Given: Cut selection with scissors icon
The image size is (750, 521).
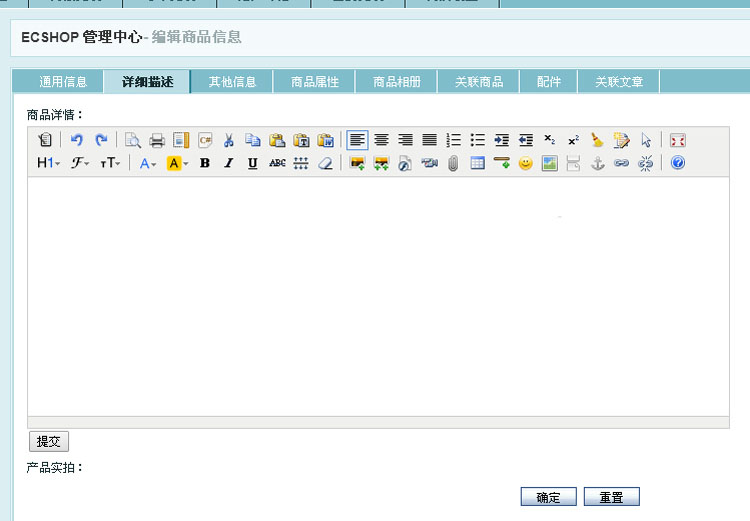Looking at the screenshot, I should [x=229, y=140].
